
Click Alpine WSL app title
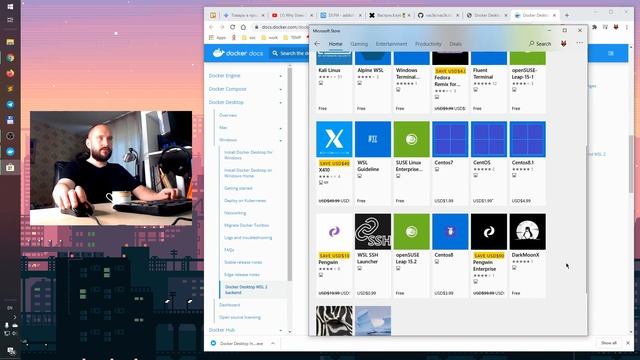pos(370,70)
